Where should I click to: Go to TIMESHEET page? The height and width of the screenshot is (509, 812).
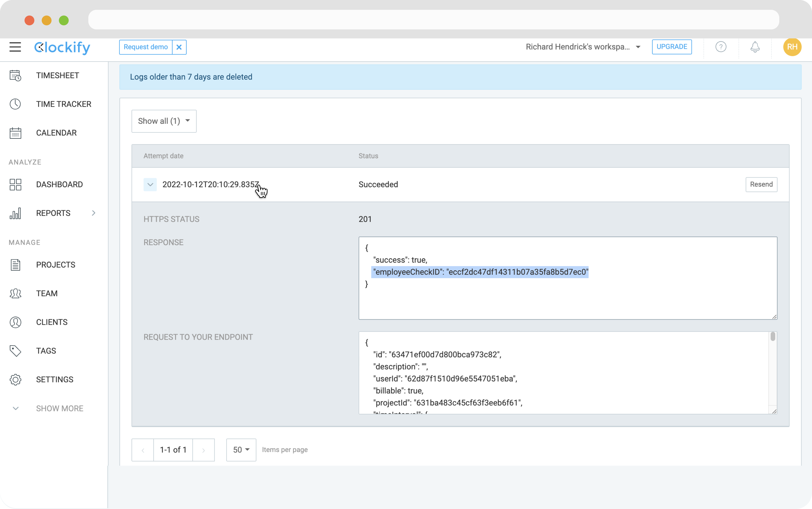point(58,75)
